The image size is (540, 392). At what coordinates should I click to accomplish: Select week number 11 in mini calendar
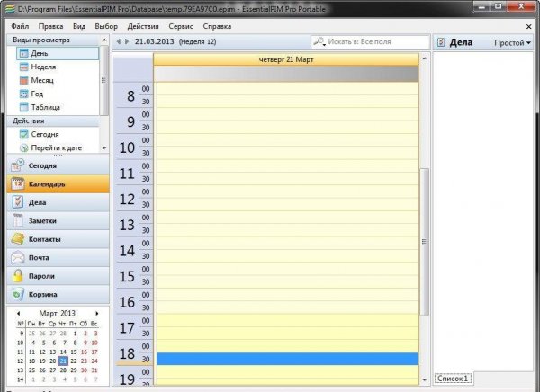pos(21,352)
